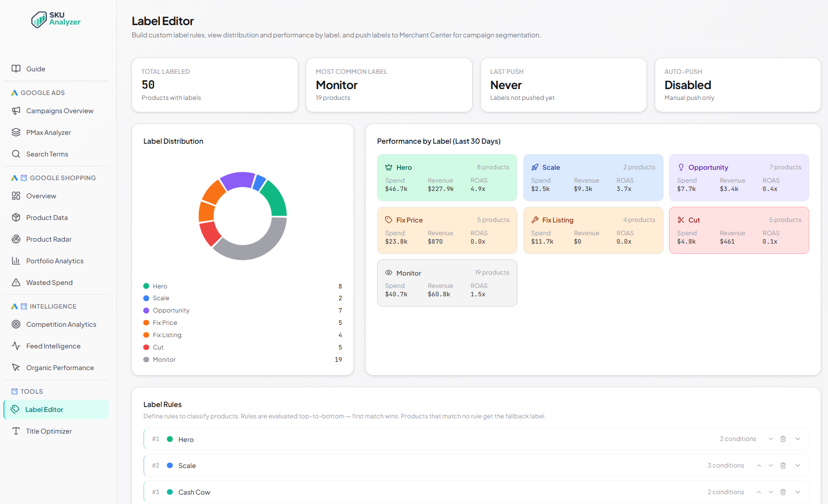Select the Monitor performance card
Image resolution: width=828 pixels, height=504 pixels.
click(446, 283)
